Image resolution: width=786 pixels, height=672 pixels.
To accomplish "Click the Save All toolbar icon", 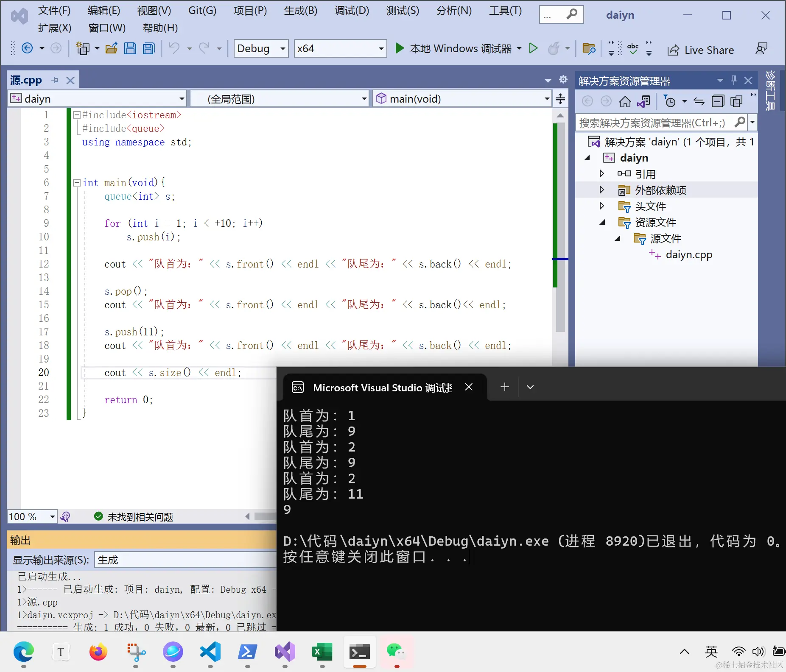I will (x=149, y=48).
